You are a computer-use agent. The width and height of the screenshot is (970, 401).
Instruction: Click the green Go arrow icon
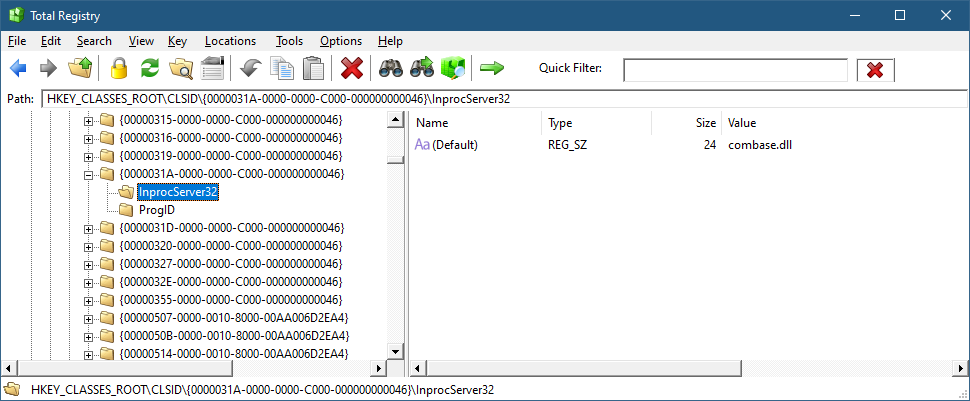coord(491,69)
